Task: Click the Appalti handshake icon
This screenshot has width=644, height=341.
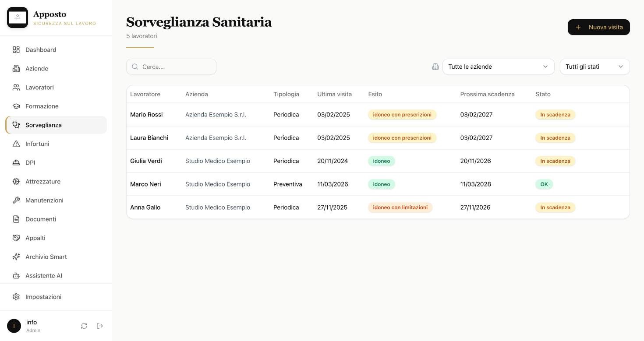Action: pos(16,238)
